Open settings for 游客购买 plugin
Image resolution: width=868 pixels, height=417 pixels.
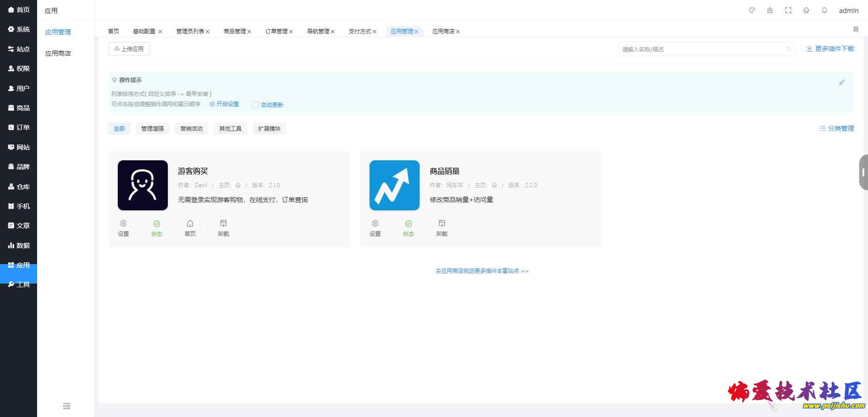pos(123,228)
